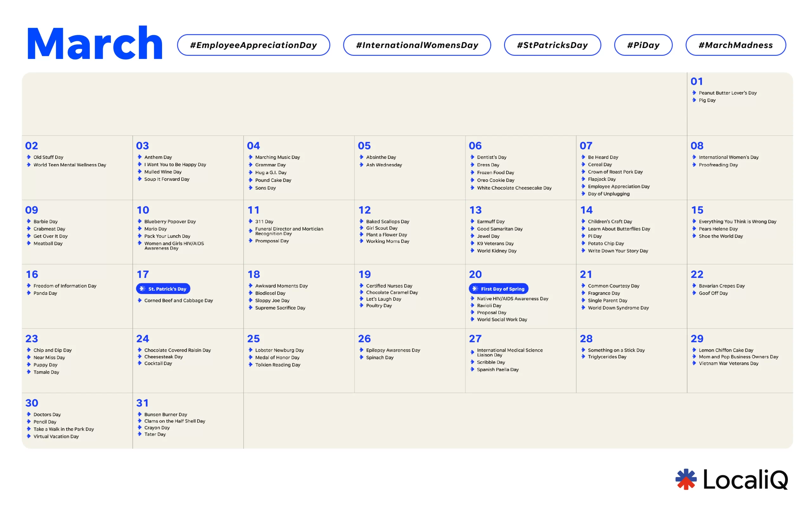Click the arrow bullet beside Fragrance Day
Screen dimensions: 812x506
[x=583, y=293]
